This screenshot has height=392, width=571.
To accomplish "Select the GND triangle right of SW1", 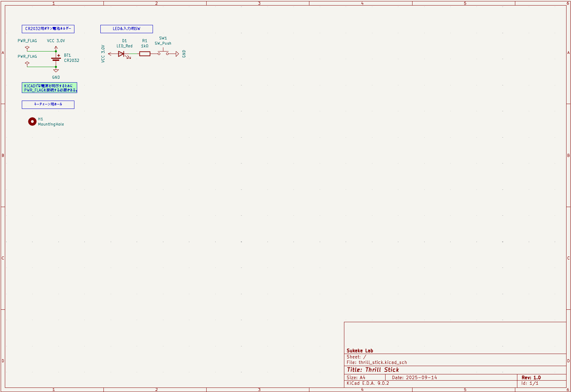I will [x=177, y=54].
